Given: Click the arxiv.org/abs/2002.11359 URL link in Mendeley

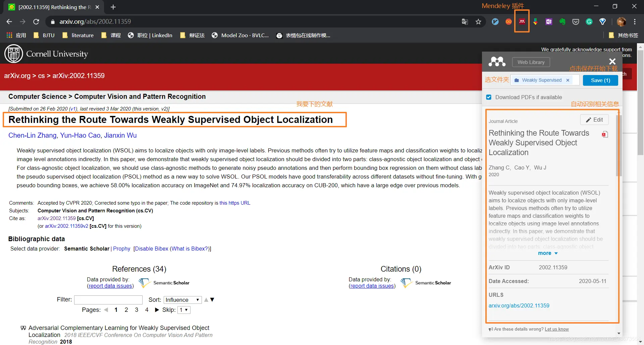Looking at the screenshot, I should pos(519,305).
